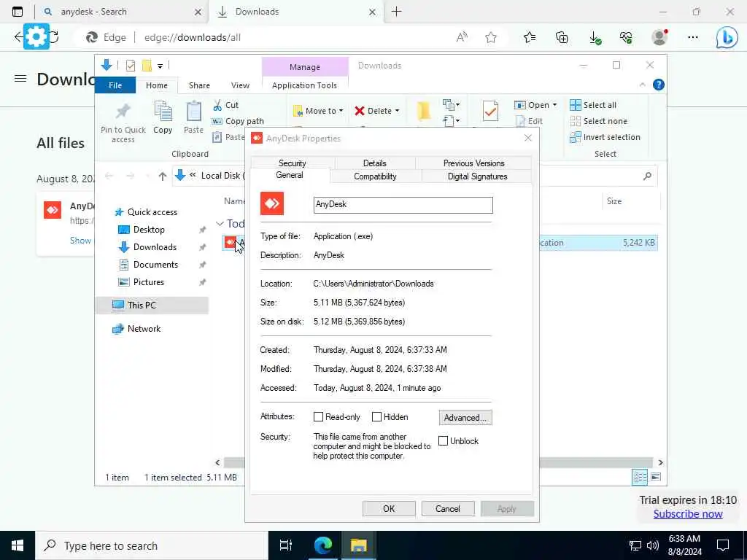Screen dimensions: 747x560
Task: Click right arrow of horizontal scrollbar
Action: click(660, 462)
